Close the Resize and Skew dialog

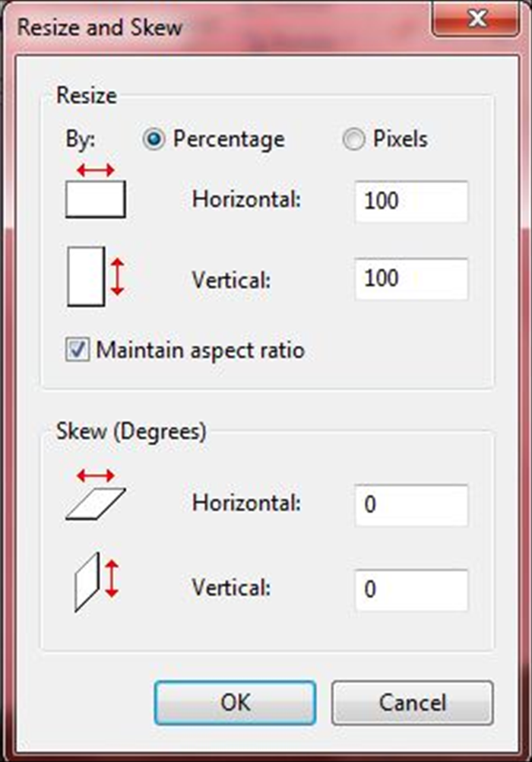476,18
